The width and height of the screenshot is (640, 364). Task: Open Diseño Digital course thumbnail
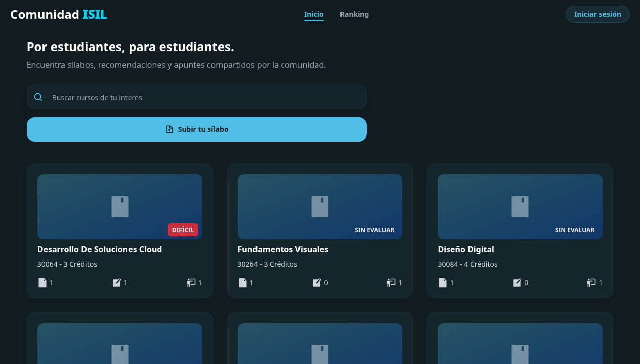click(x=520, y=207)
